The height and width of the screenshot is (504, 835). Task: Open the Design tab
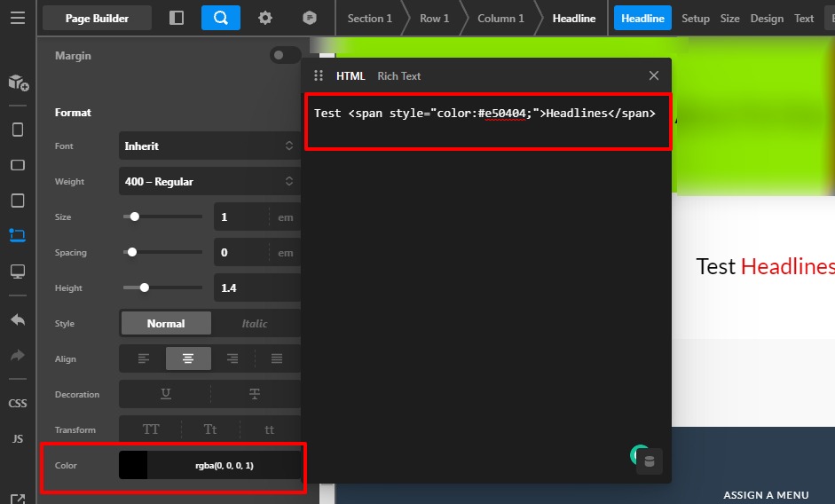pyautogui.click(x=767, y=18)
